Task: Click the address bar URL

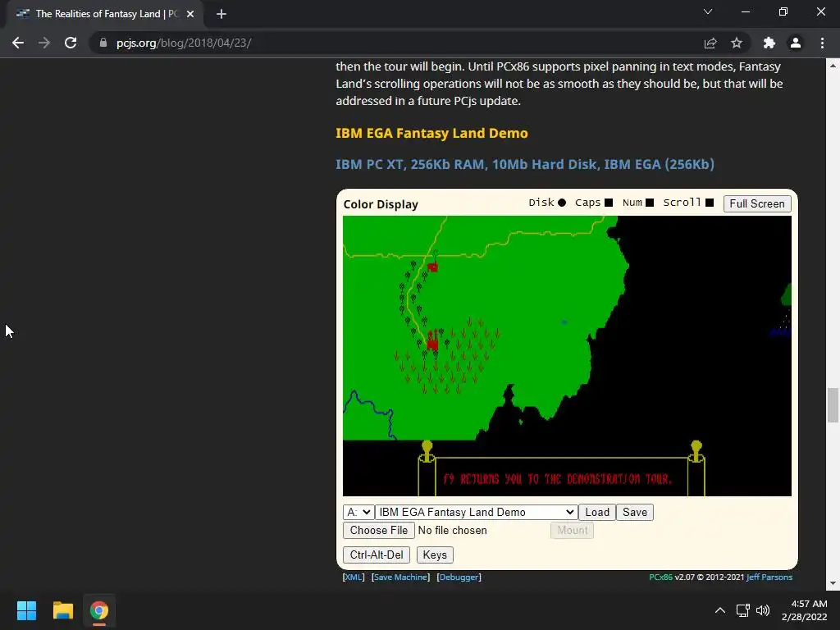Action: point(184,43)
